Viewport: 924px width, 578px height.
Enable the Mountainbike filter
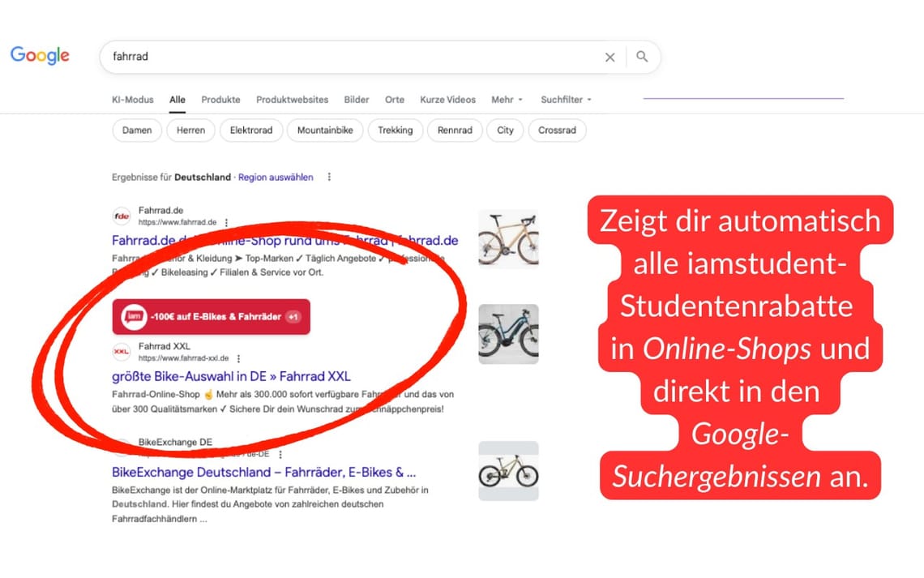point(324,130)
